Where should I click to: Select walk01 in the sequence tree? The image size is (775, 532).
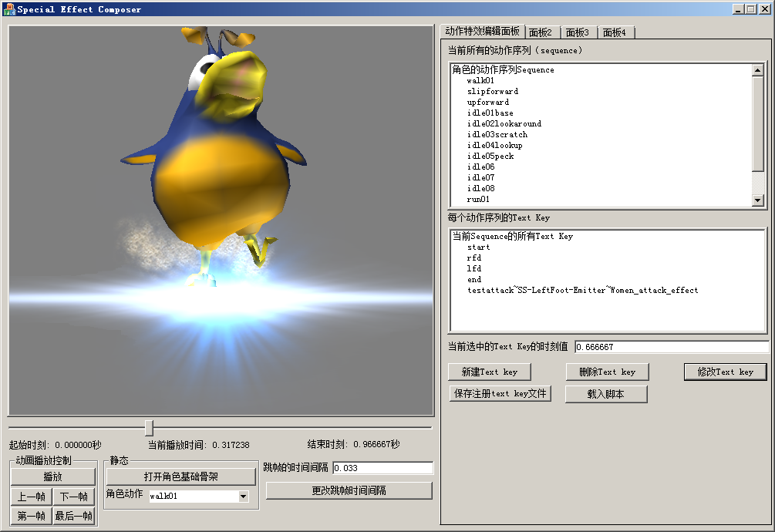point(480,80)
